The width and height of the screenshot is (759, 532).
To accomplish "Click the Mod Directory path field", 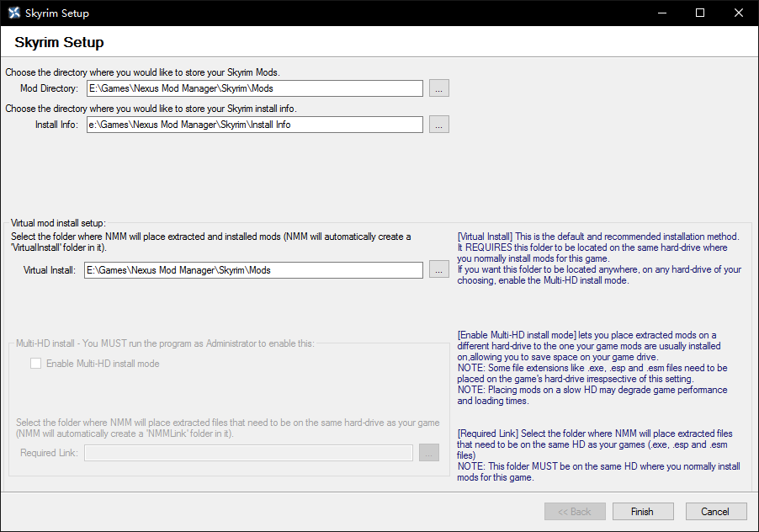I will point(255,88).
